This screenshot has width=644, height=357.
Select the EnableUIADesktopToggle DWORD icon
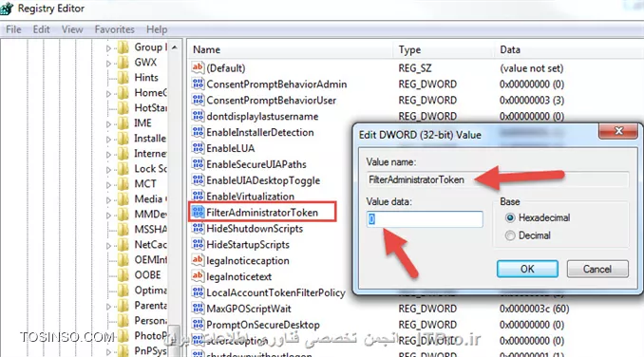pyautogui.click(x=198, y=179)
